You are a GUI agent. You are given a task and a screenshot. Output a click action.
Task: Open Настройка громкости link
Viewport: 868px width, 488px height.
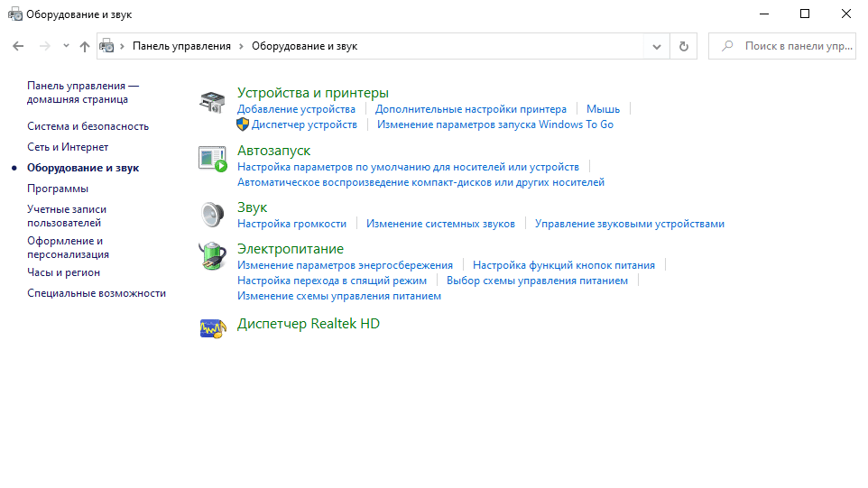click(291, 224)
